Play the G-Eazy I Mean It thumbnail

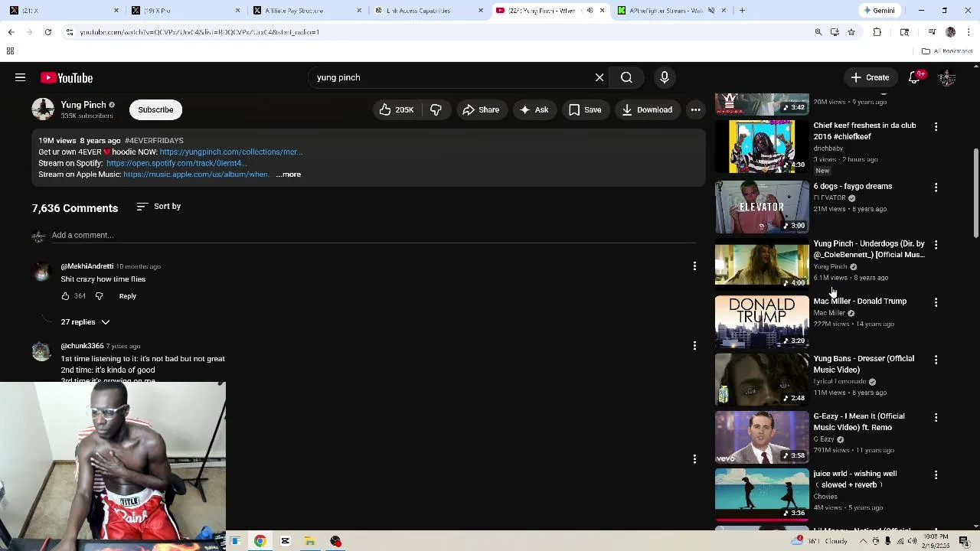pyautogui.click(x=762, y=437)
